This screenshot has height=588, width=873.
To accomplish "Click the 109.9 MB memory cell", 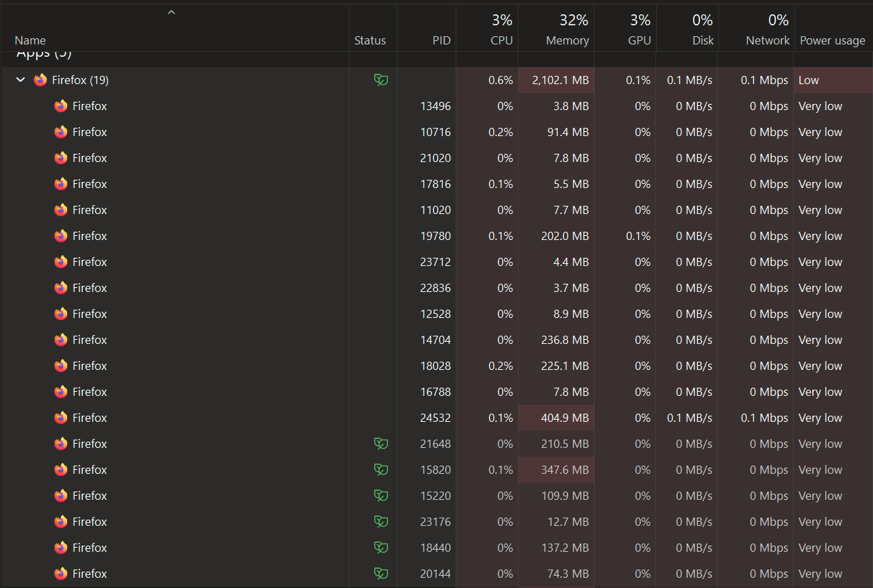I will point(556,496).
